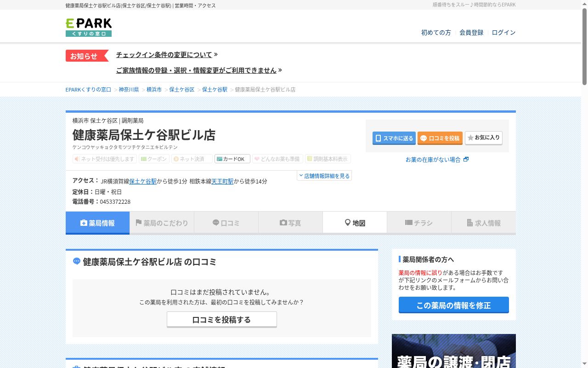Click the orange 口コミを投稿 button
The image size is (588, 368).
point(440,138)
